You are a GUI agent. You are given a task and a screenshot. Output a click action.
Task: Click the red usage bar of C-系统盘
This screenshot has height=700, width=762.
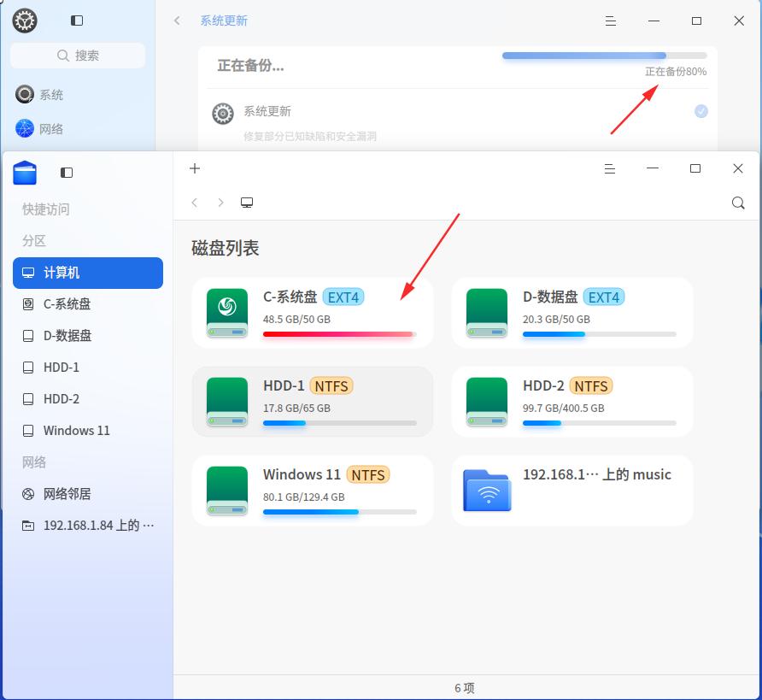[x=340, y=334]
